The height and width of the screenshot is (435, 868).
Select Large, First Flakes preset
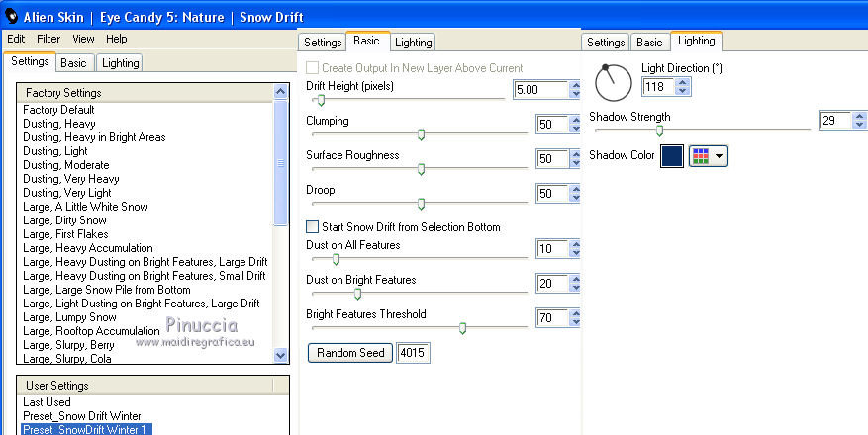coord(65,233)
